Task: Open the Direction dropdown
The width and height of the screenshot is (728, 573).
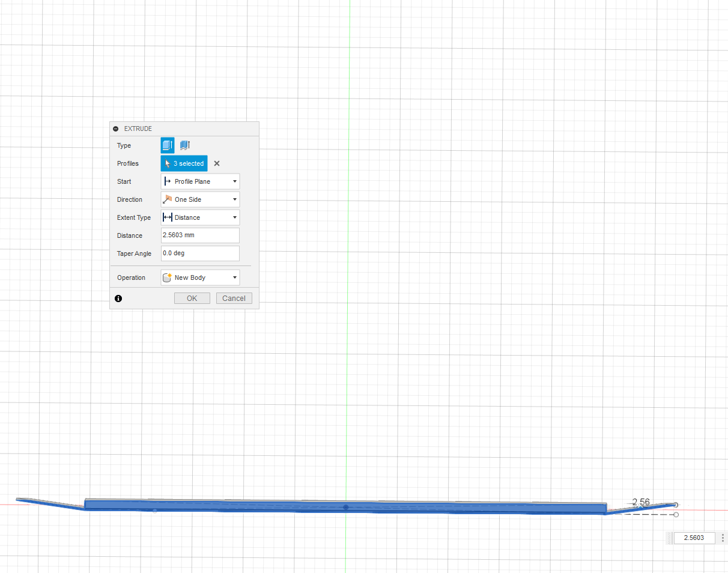Action: coord(234,199)
